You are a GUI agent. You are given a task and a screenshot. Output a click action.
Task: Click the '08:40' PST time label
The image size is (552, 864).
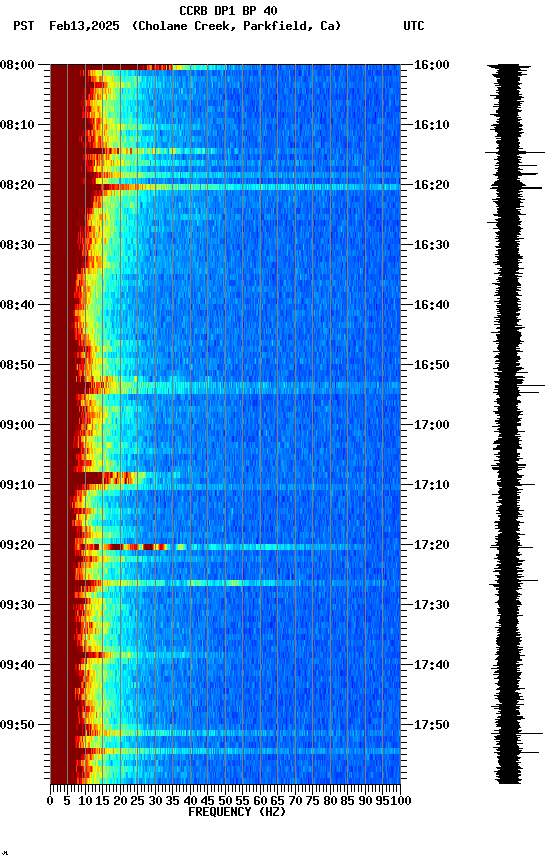click(17, 305)
